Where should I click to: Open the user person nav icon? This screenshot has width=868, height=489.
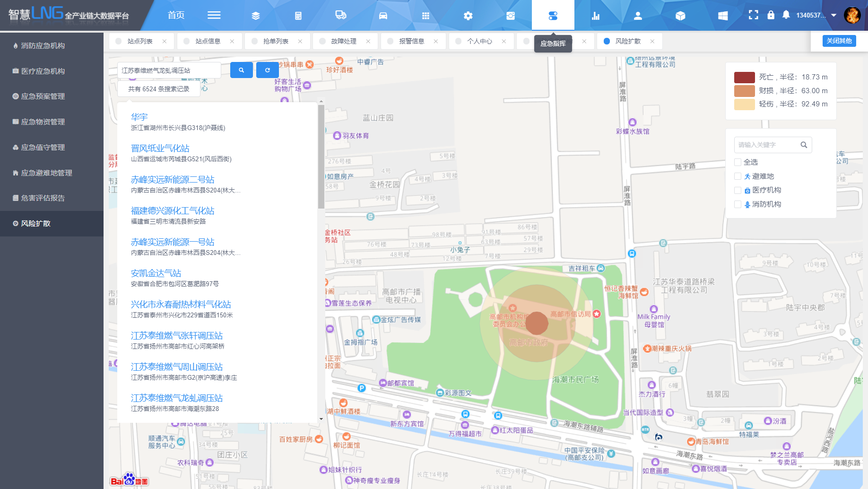(638, 16)
